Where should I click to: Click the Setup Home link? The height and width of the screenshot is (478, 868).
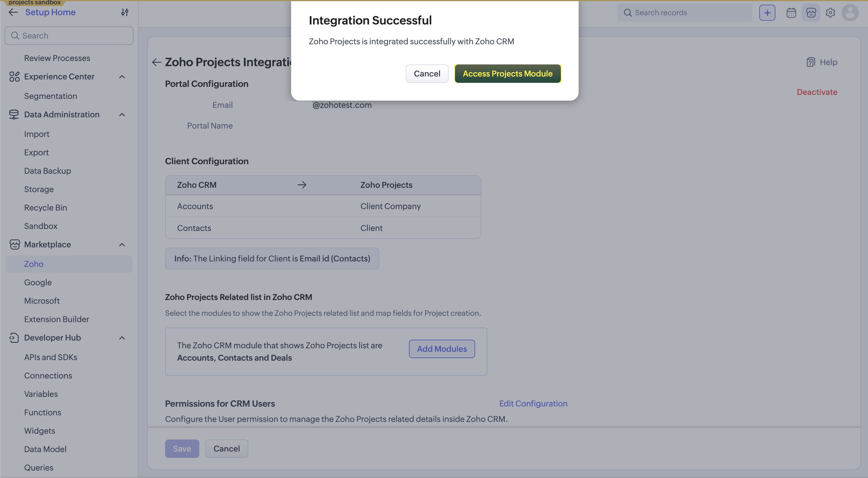click(50, 12)
